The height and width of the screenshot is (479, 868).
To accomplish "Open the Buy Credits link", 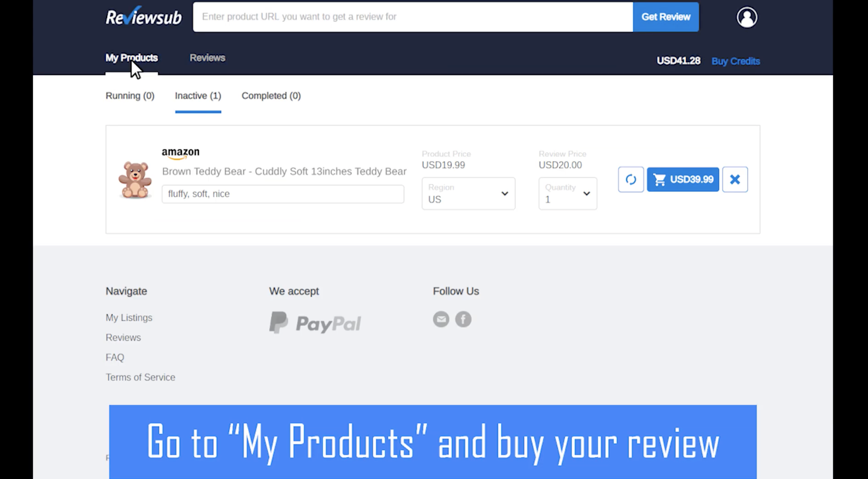I will (736, 61).
